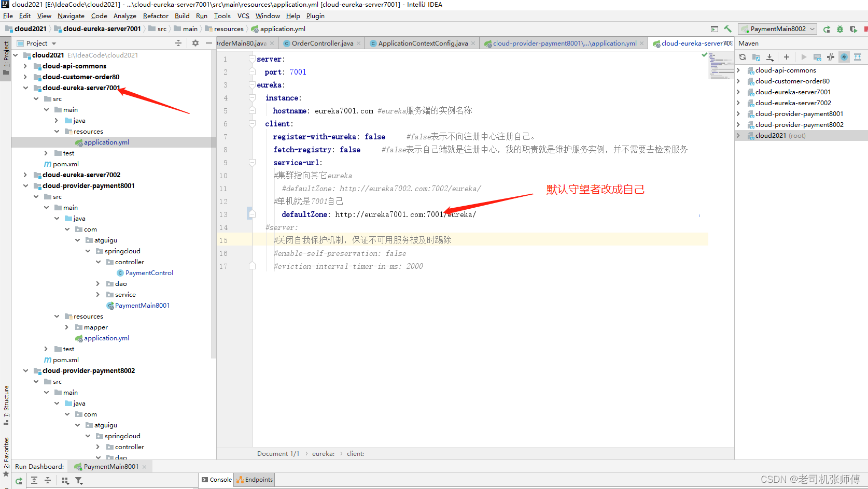Click the green inspection checkmark in editor
Image resolution: width=868 pixels, height=489 pixels.
(704, 54)
